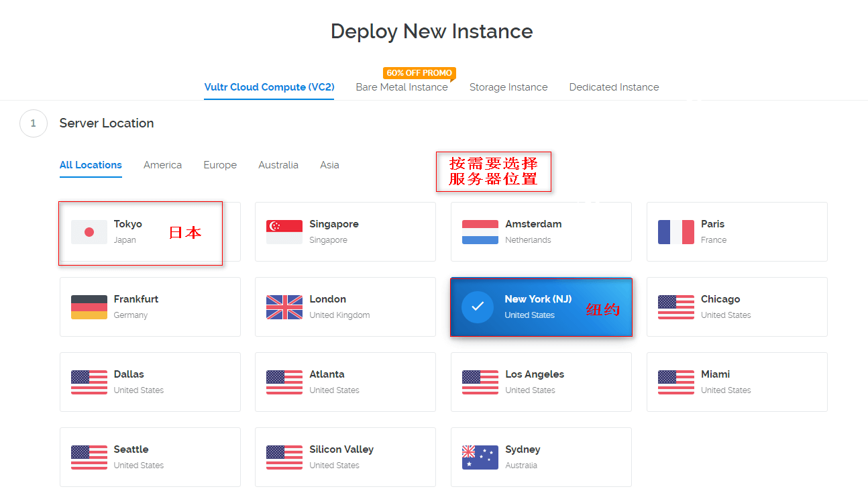
Task: Filter locations by Europe
Action: tap(220, 165)
